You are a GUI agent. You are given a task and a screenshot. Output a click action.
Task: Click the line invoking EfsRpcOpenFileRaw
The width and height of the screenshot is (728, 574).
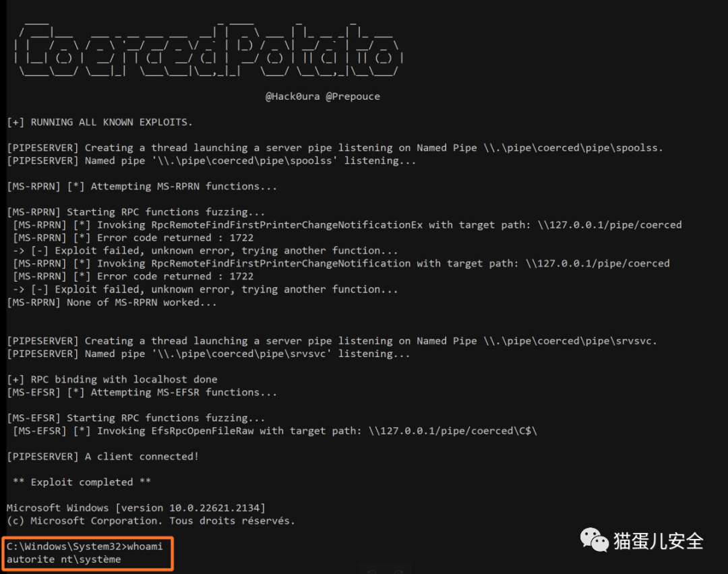pyautogui.click(x=275, y=431)
